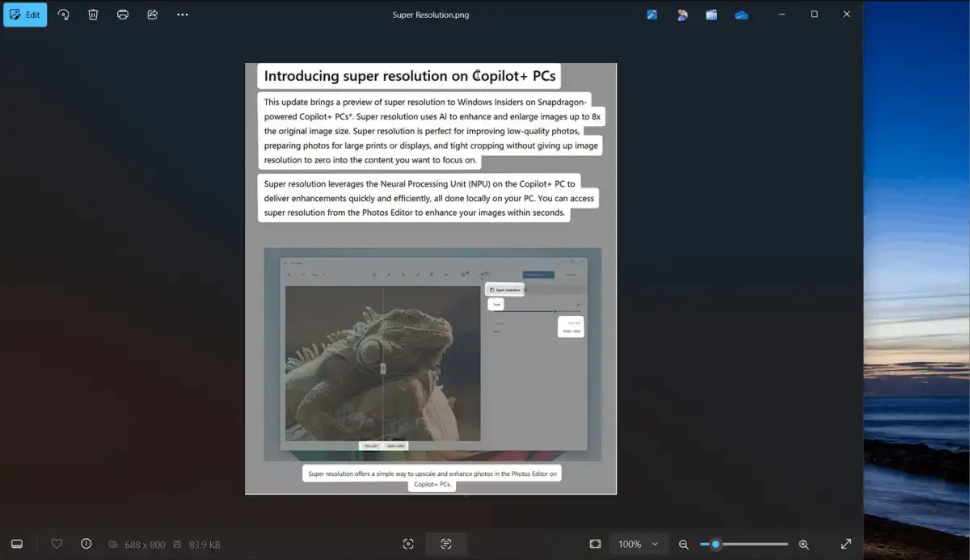Click the 'This update brings a preview' line

pyautogui.click(x=424, y=102)
